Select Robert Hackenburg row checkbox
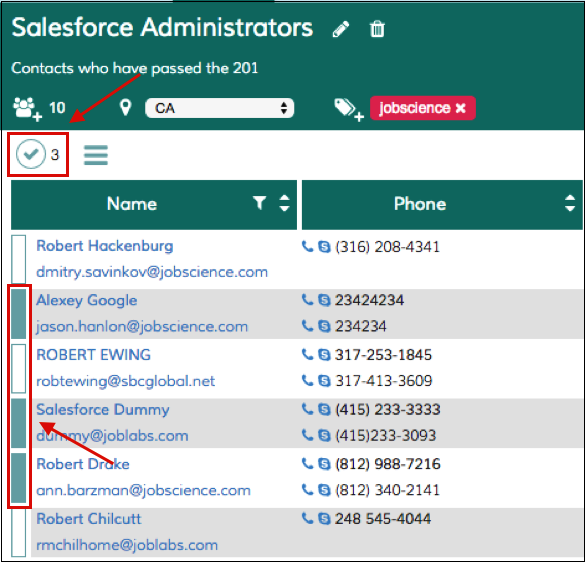 click(19, 259)
